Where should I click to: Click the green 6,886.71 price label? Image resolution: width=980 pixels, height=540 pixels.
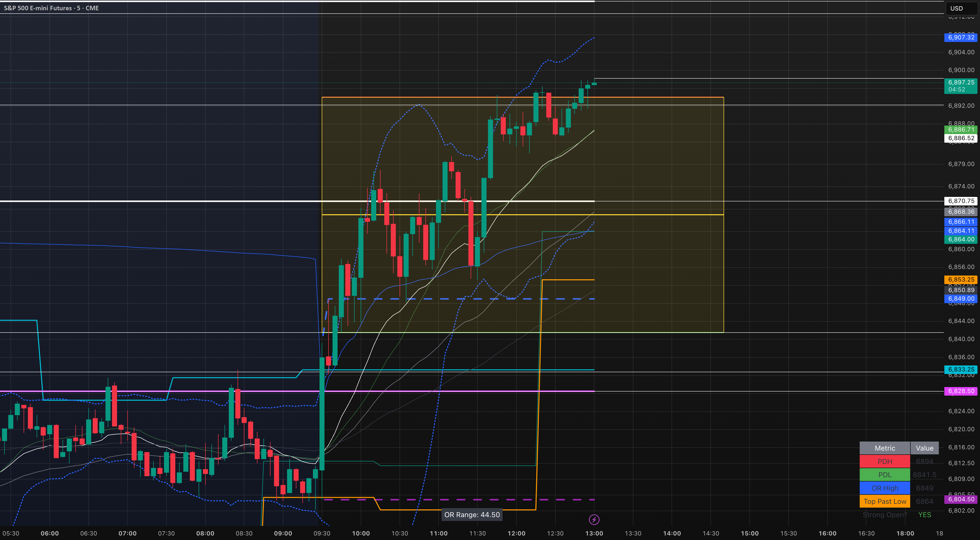pos(961,130)
